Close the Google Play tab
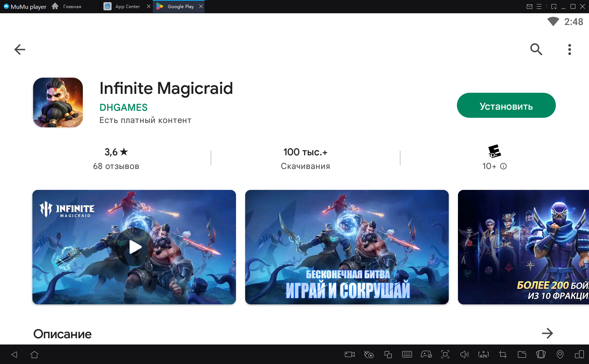Image resolution: width=589 pixels, height=364 pixels. coord(201,7)
